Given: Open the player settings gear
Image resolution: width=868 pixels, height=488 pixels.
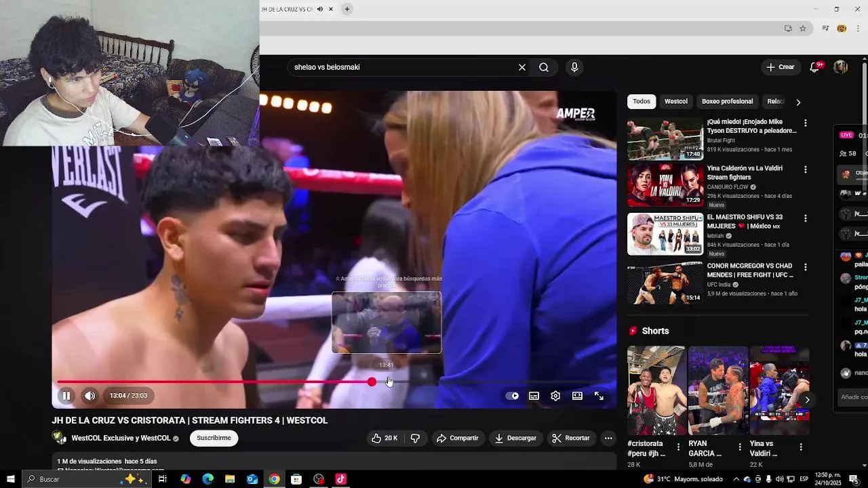Looking at the screenshot, I should coord(555,396).
